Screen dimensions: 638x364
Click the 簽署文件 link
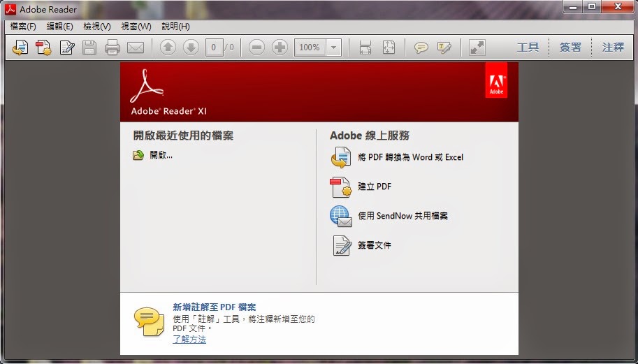click(x=375, y=245)
